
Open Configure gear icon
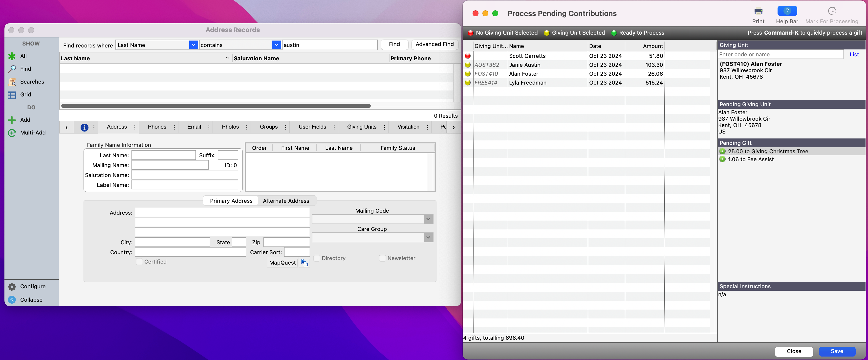12,287
